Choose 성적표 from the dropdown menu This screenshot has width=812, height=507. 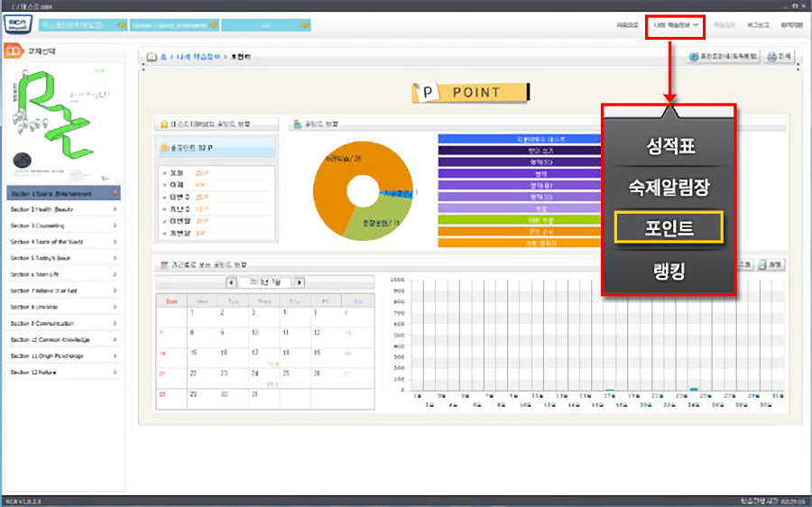pos(670,144)
